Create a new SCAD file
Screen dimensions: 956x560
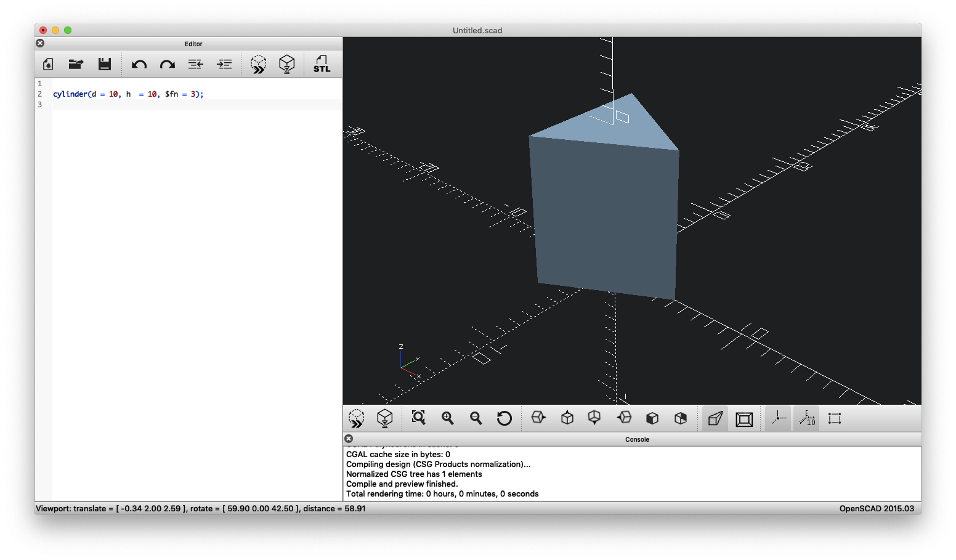(x=47, y=63)
